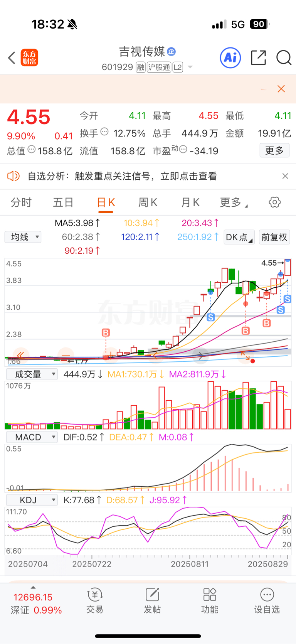Go back using the left chevron
Screen dimensions: 296x644
coord(12,58)
